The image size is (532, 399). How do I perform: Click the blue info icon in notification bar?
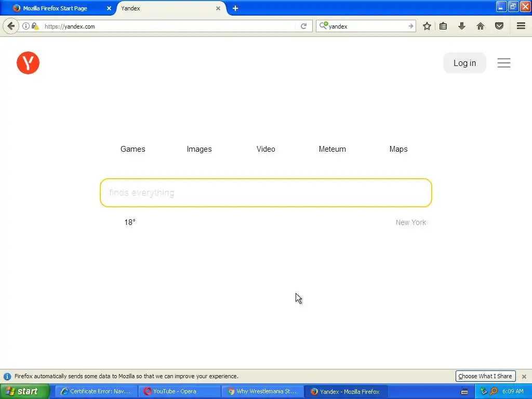(x=7, y=376)
